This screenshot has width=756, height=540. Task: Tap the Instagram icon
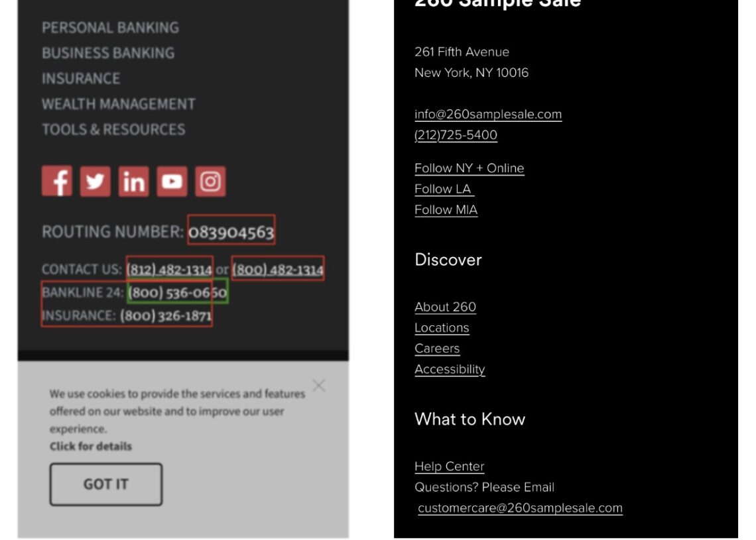[210, 182]
